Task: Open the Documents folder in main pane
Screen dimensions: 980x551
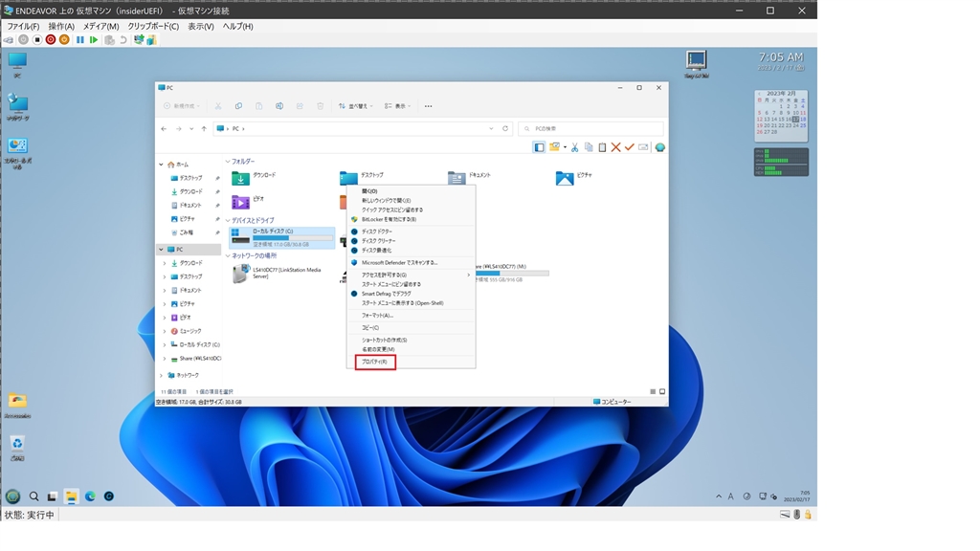Action: click(469, 179)
